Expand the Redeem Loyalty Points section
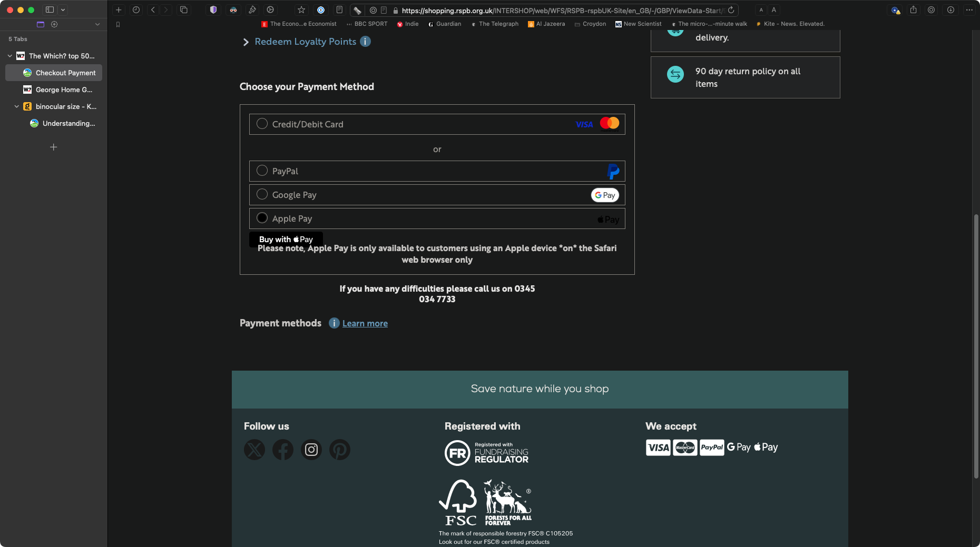This screenshot has height=547, width=980. tap(305, 42)
